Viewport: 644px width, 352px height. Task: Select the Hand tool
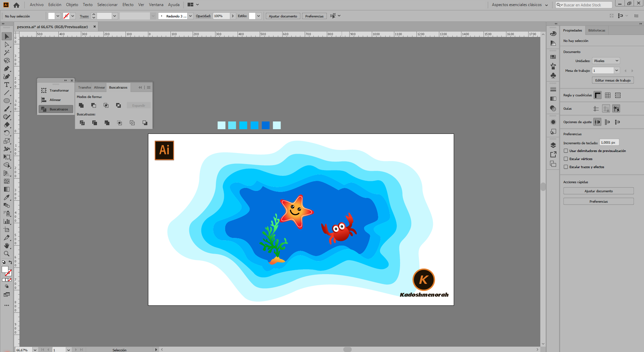point(7,246)
